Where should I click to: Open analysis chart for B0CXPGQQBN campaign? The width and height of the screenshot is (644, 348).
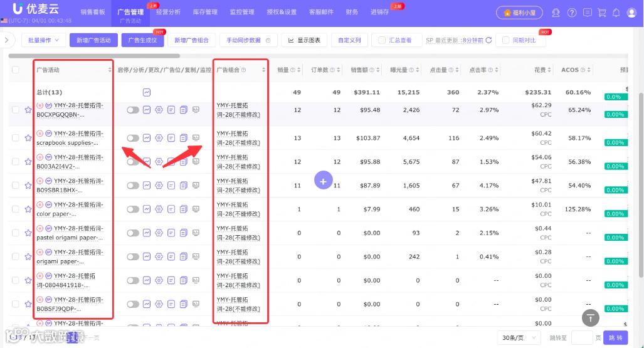click(x=147, y=110)
